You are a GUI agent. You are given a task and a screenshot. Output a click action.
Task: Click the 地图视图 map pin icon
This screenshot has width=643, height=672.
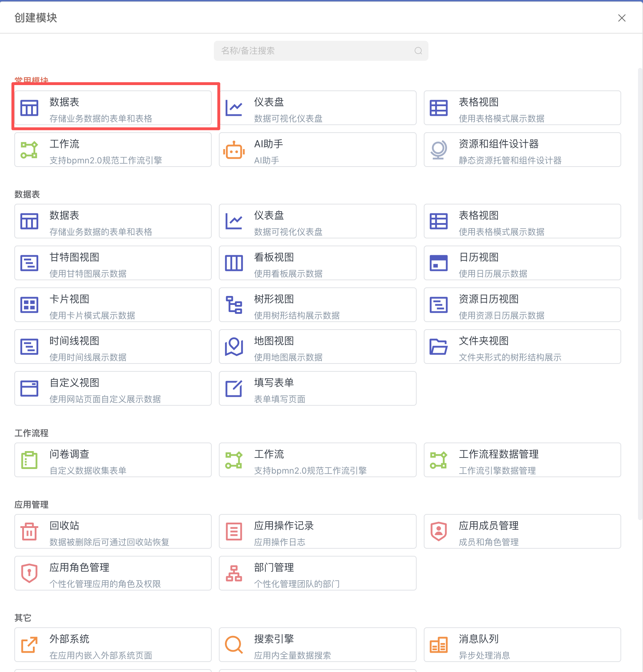(x=234, y=347)
